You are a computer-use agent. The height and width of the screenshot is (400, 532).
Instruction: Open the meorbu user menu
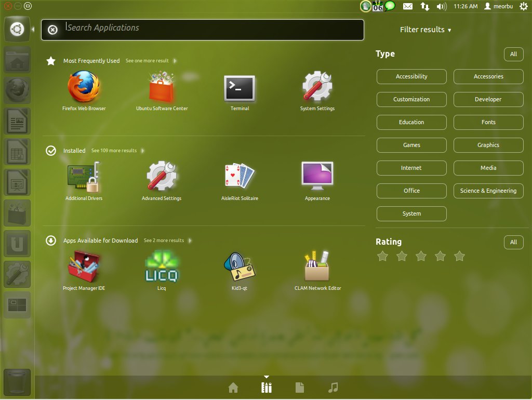[498, 6]
